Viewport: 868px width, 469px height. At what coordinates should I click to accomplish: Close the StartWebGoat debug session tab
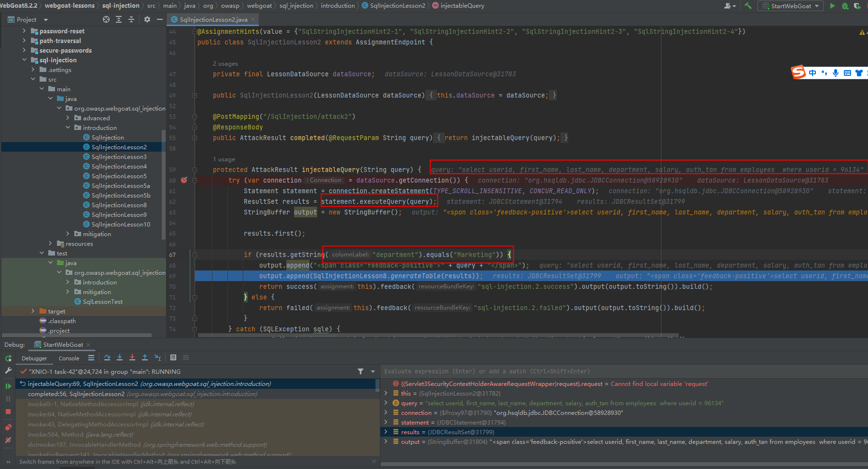click(88, 345)
